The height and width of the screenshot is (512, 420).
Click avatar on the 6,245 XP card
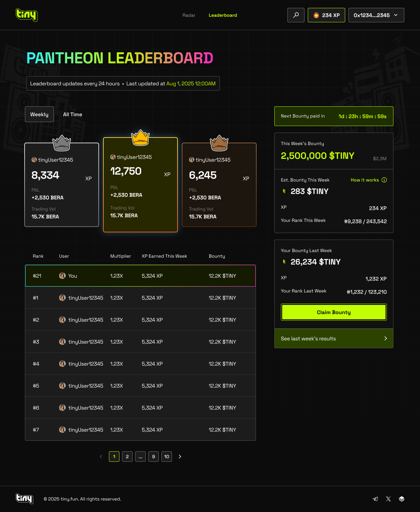tap(192, 160)
